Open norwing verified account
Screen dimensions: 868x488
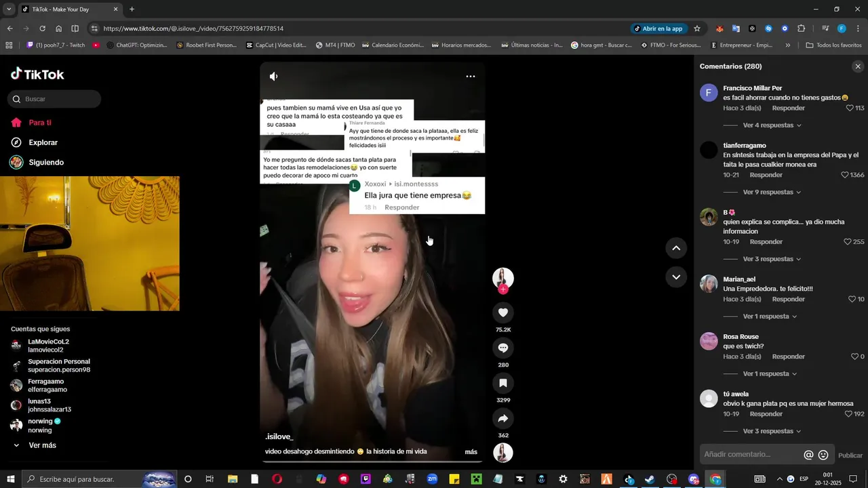pyautogui.click(x=35, y=425)
